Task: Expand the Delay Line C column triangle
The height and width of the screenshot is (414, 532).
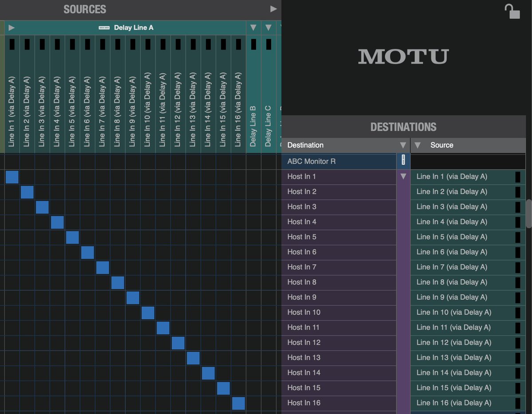Action: tap(268, 27)
